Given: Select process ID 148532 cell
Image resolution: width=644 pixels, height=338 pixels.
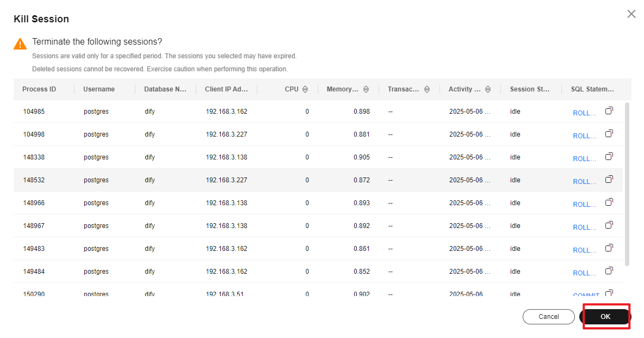Looking at the screenshot, I should click(x=34, y=180).
